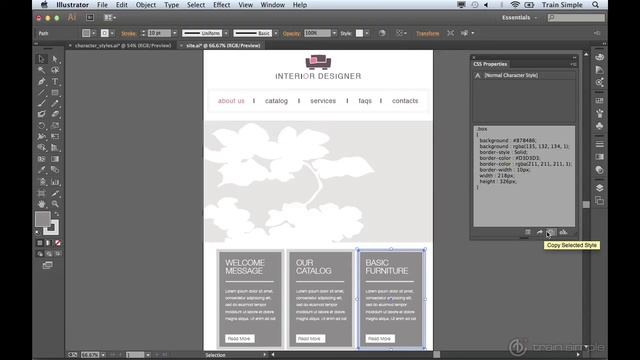Toggle Draw Behind mode
The width and height of the screenshot is (640, 360).
[x=49, y=254]
